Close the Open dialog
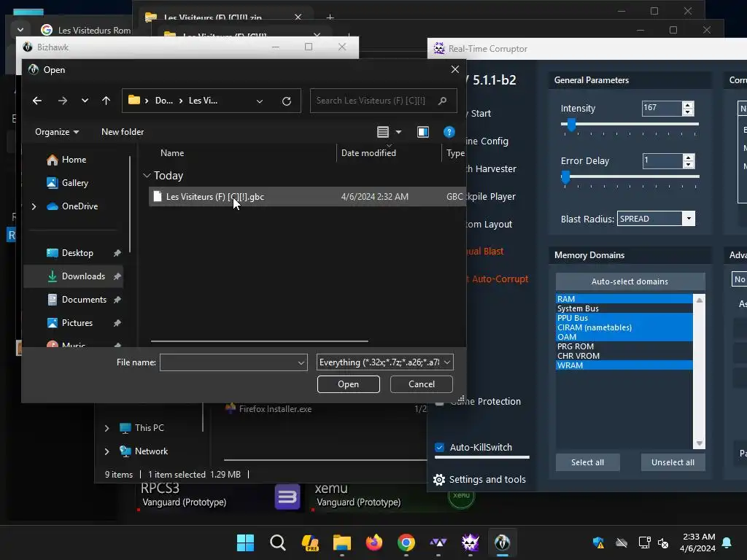This screenshot has height=560, width=747. coord(455,69)
